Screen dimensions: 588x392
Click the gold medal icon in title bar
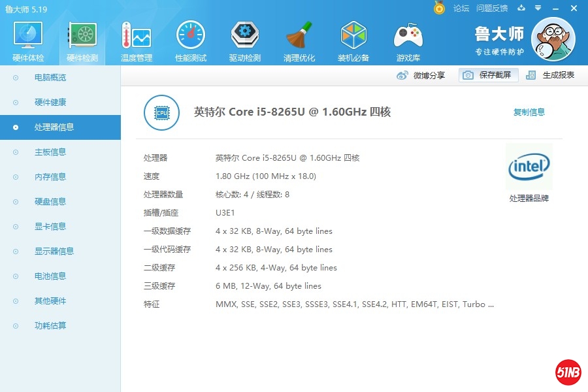click(440, 8)
